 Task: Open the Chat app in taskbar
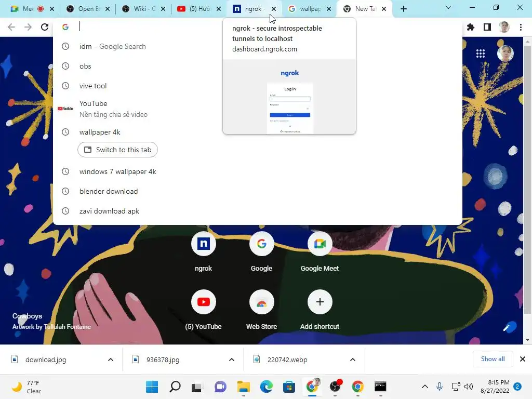[x=220, y=387]
